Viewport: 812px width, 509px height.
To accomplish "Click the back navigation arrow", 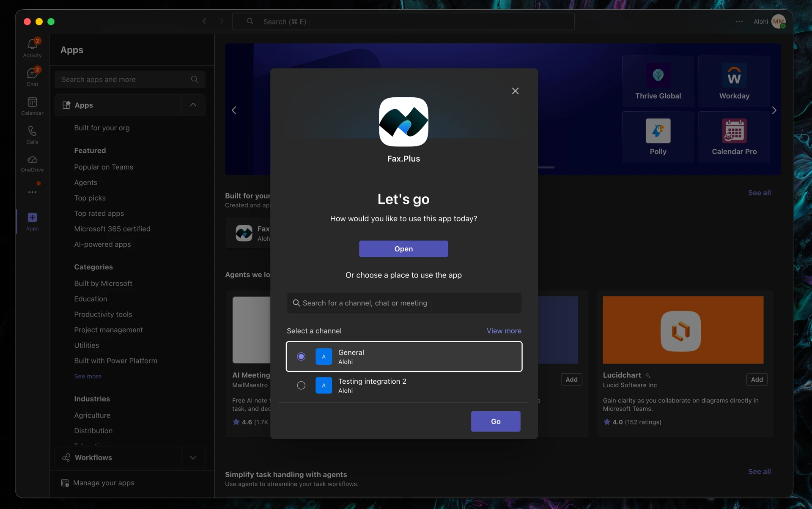I will [x=204, y=22].
